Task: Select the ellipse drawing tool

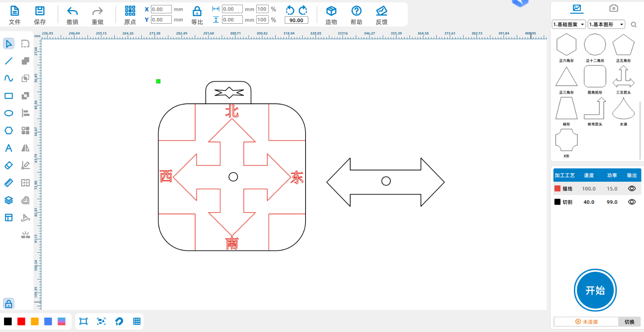Action: (x=8, y=113)
